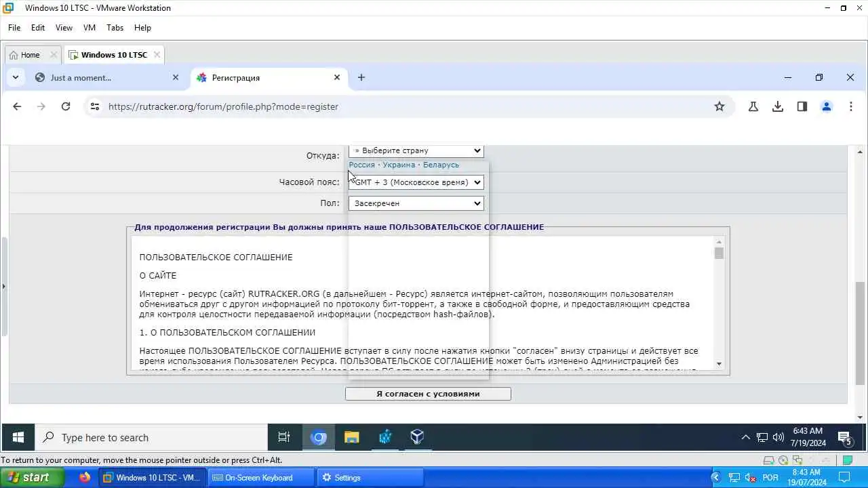This screenshot has height=488, width=868.
Task: Close the 'Регистрация' tab
Action: point(337,77)
